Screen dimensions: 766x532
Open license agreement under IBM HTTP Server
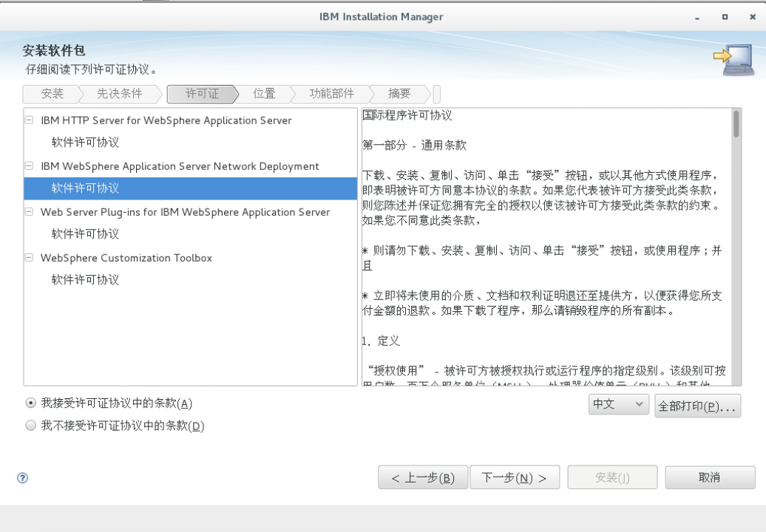click(x=85, y=143)
